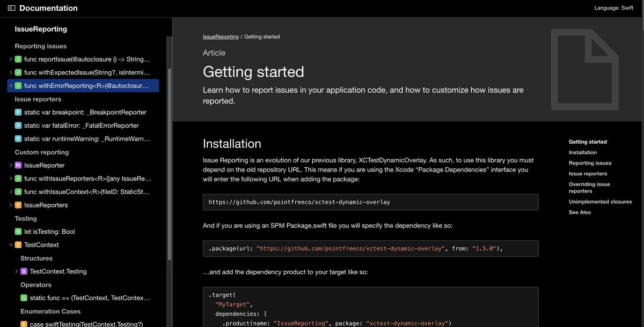This screenshot has width=644, height=327.
Task: Expand the withIssueReporters tree node
Action: point(11,179)
